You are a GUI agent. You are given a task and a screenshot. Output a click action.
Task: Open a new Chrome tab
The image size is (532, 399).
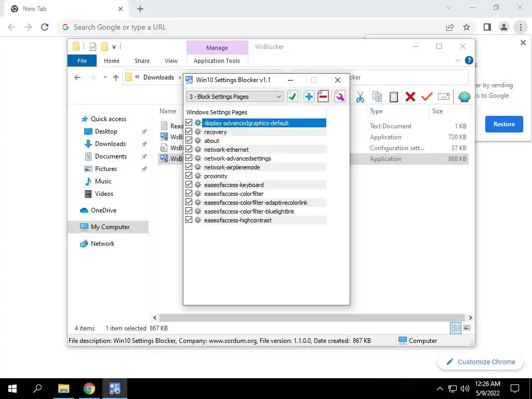pyautogui.click(x=140, y=9)
